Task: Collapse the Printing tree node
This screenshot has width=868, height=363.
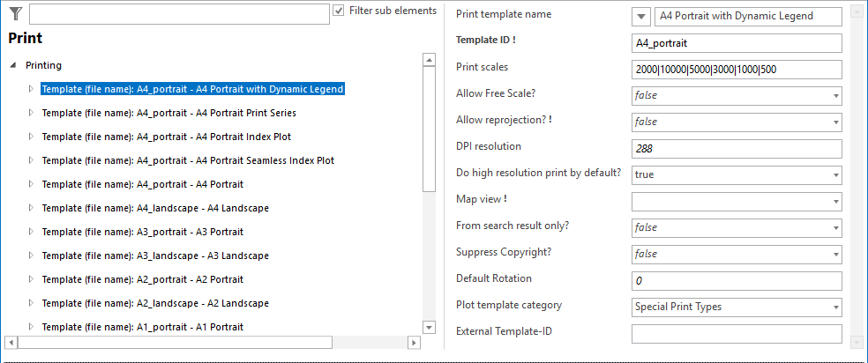Action: coord(13,65)
